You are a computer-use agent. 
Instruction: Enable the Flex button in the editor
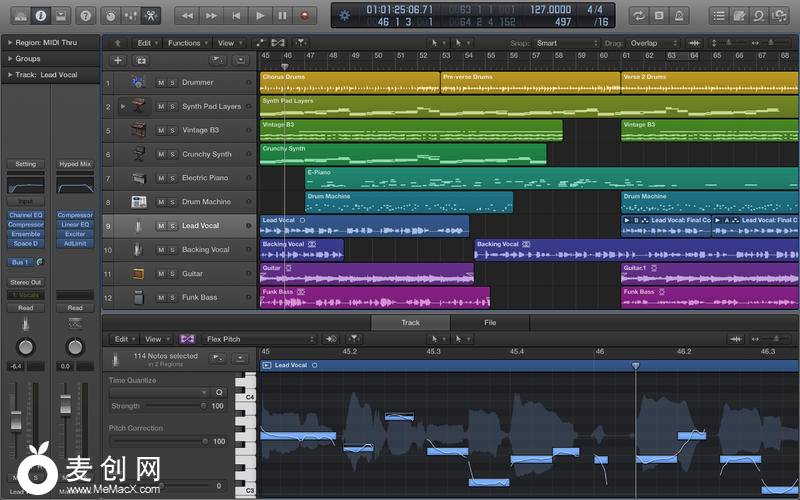pyautogui.click(x=187, y=339)
